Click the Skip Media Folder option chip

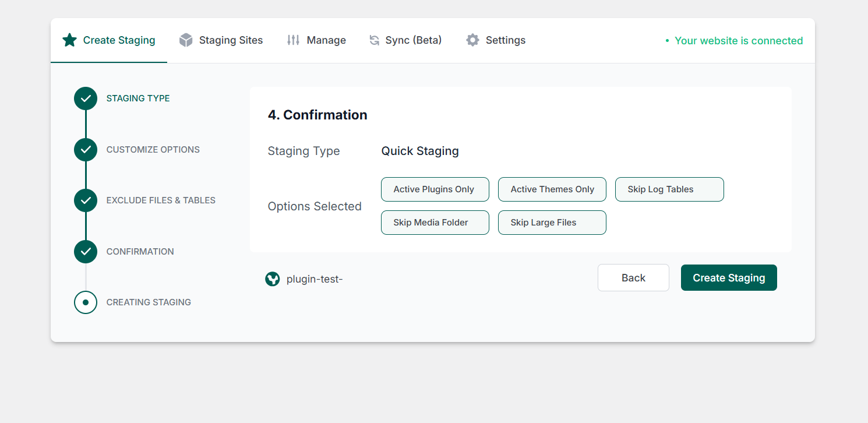435,223
